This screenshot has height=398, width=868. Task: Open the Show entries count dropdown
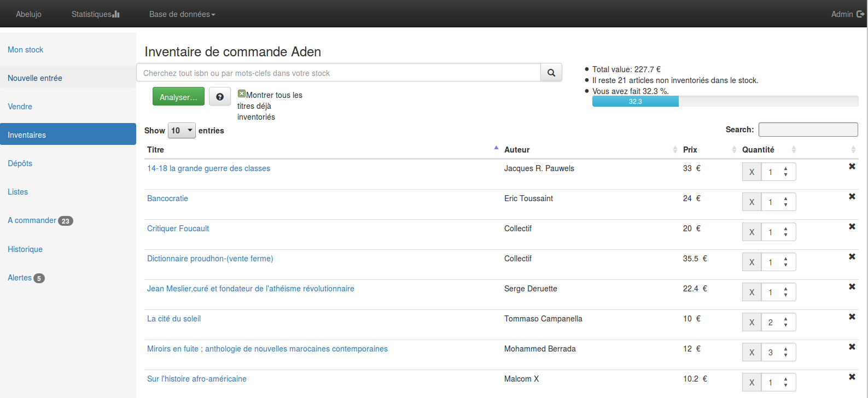(182, 131)
